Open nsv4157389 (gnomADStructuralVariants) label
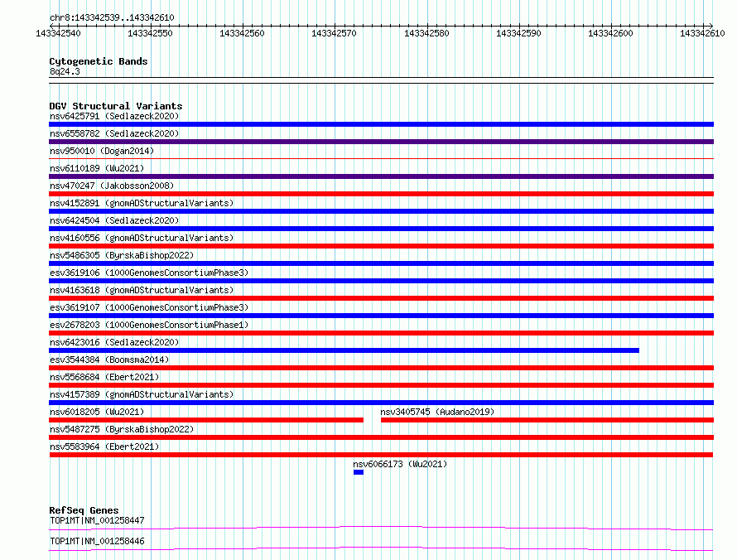This screenshot has height=560, width=737. (x=142, y=394)
